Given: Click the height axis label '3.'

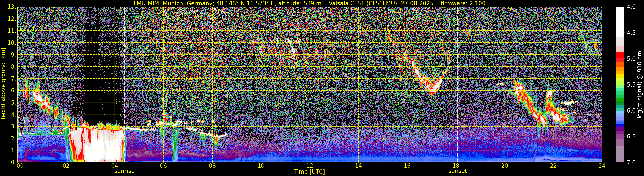Looking at the screenshot, I should tap(13, 127).
